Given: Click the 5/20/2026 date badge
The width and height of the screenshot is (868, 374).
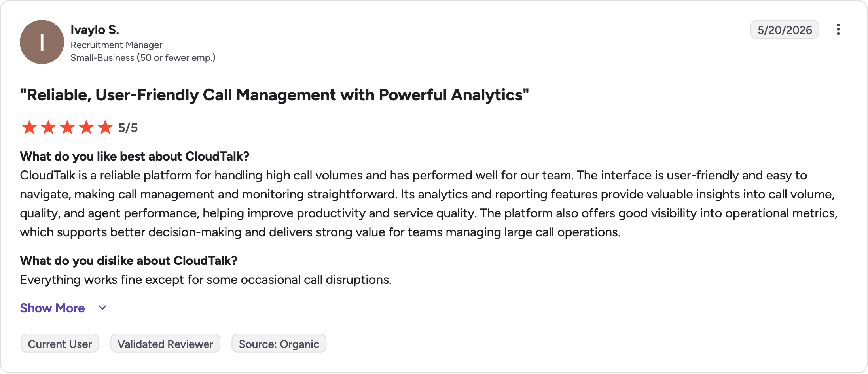Looking at the screenshot, I should pyautogui.click(x=785, y=30).
